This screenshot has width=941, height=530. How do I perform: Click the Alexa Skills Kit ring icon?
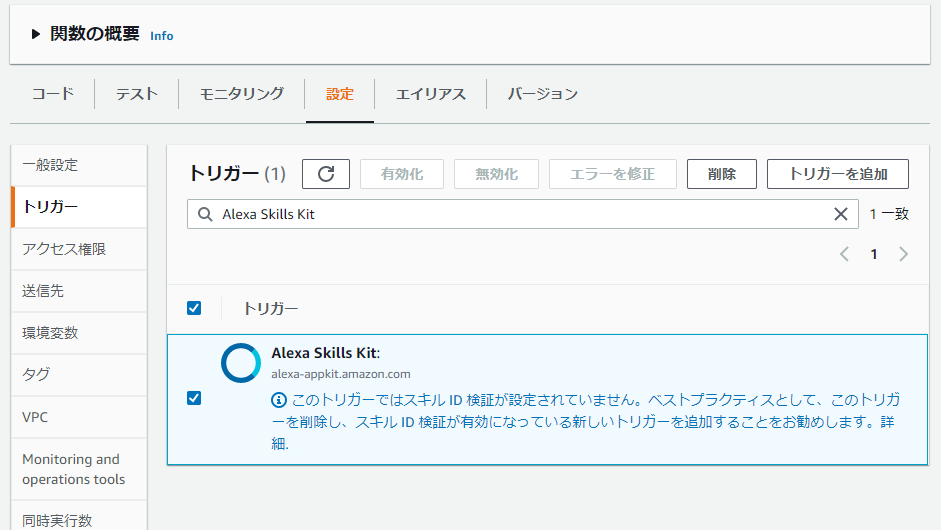(x=241, y=363)
